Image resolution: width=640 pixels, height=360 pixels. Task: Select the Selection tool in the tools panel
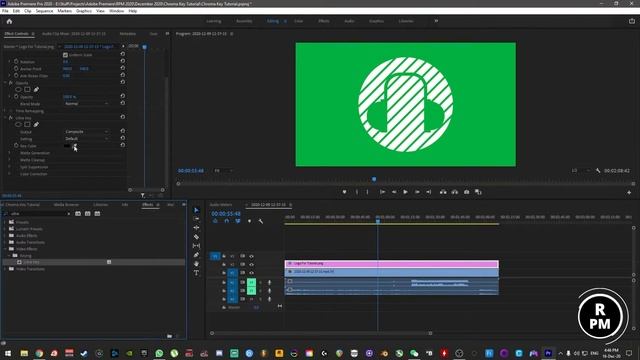(x=196, y=210)
